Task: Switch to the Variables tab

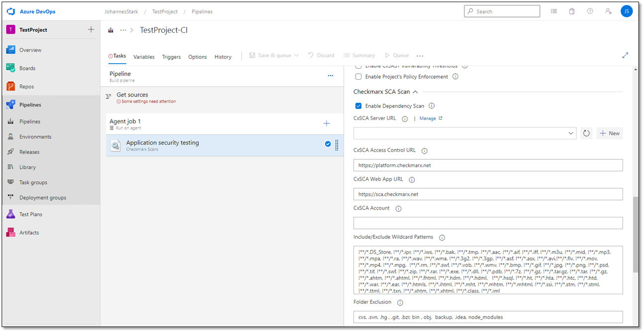Action: pyautogui.click(x=144, y=57)
